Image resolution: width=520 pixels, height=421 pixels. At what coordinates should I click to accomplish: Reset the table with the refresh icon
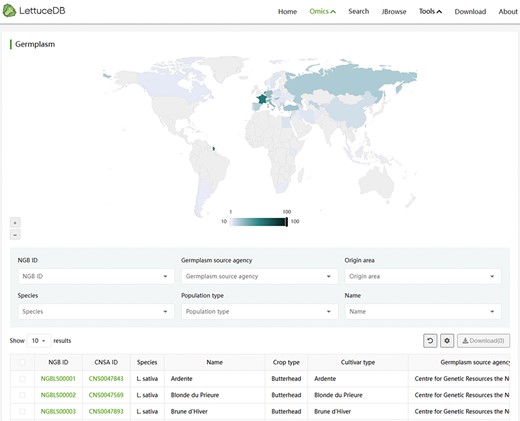tap(430, 341)
